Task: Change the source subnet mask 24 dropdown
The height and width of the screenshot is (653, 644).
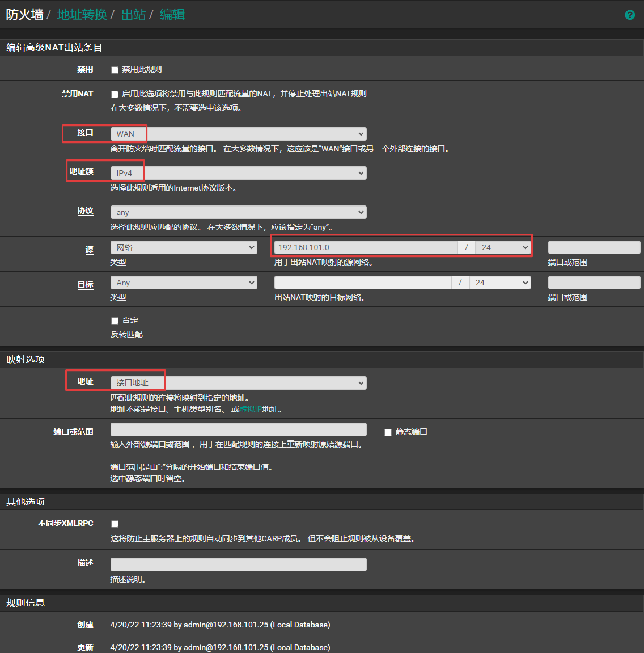Action: coord(503,247)
